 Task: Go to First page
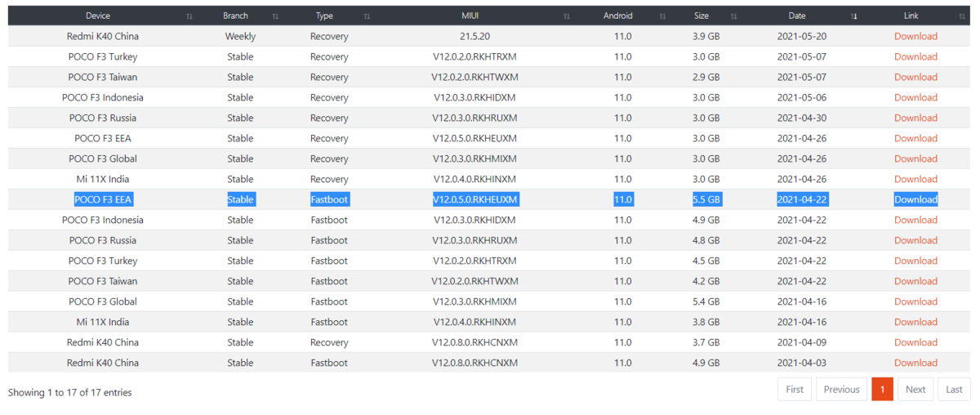(795, 389)
